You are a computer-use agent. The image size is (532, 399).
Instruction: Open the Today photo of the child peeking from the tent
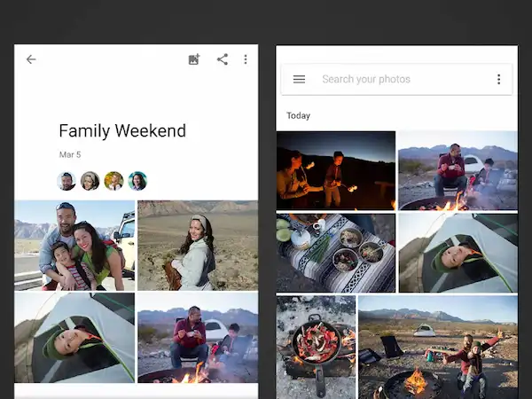pos(458,253)
